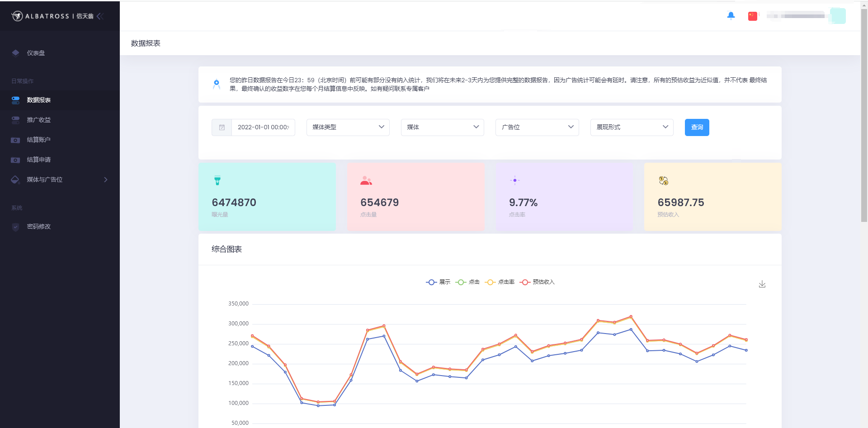Collapse sidebar with double-chevron icon

(x=100, y=16)
